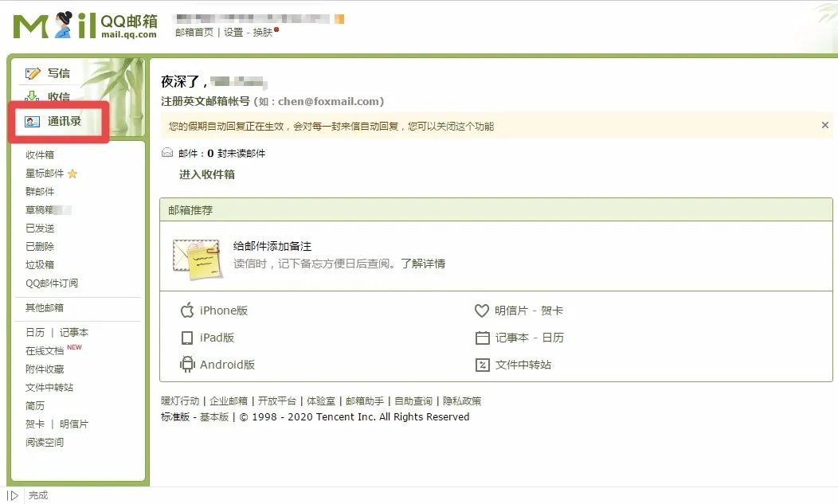Click the Android robot icon
838x504 pixels.
tap(187, 365)
